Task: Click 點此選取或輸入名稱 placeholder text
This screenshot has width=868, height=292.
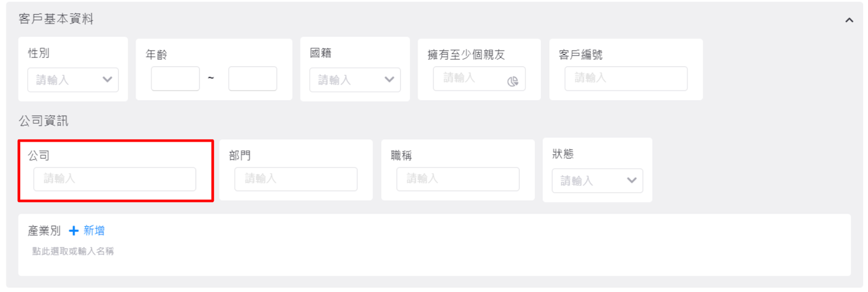Action: click(73, 251)
